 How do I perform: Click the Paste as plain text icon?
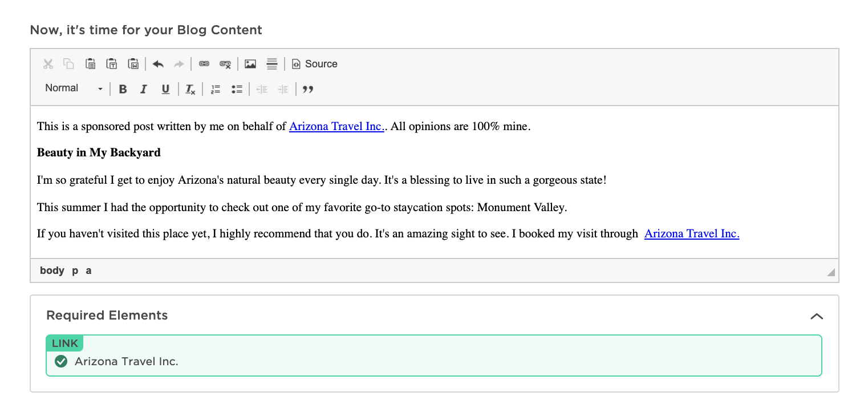(x=112, y=64)
